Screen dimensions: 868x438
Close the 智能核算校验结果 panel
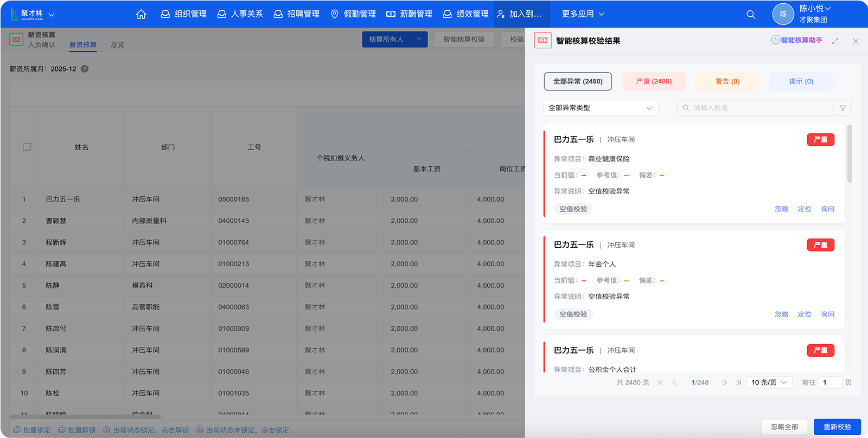[856, 41]
